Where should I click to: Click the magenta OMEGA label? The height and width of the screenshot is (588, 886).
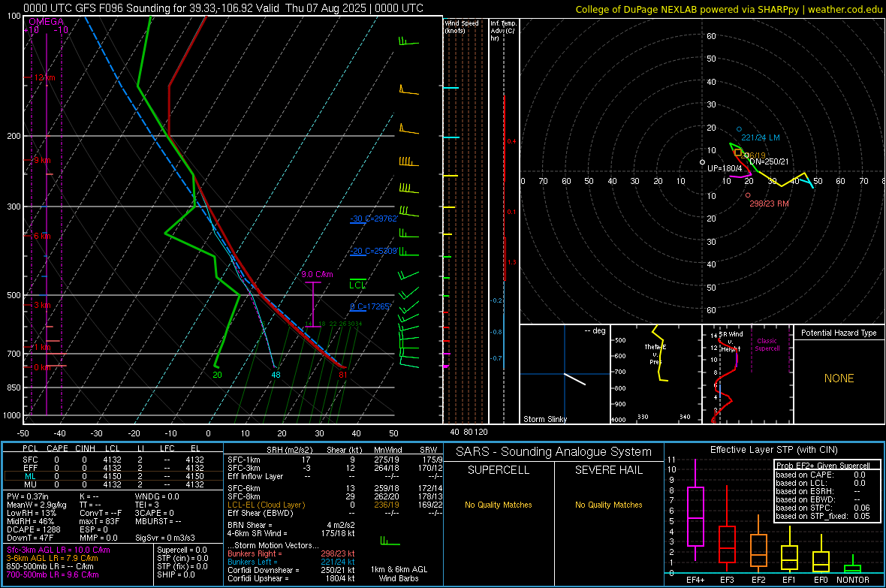tap(47, 22)
